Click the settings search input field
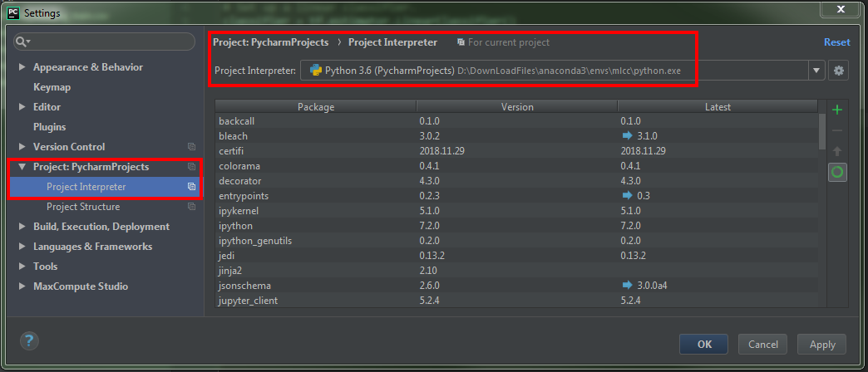This screenshot has height=372, width=868. pos(105,42)
